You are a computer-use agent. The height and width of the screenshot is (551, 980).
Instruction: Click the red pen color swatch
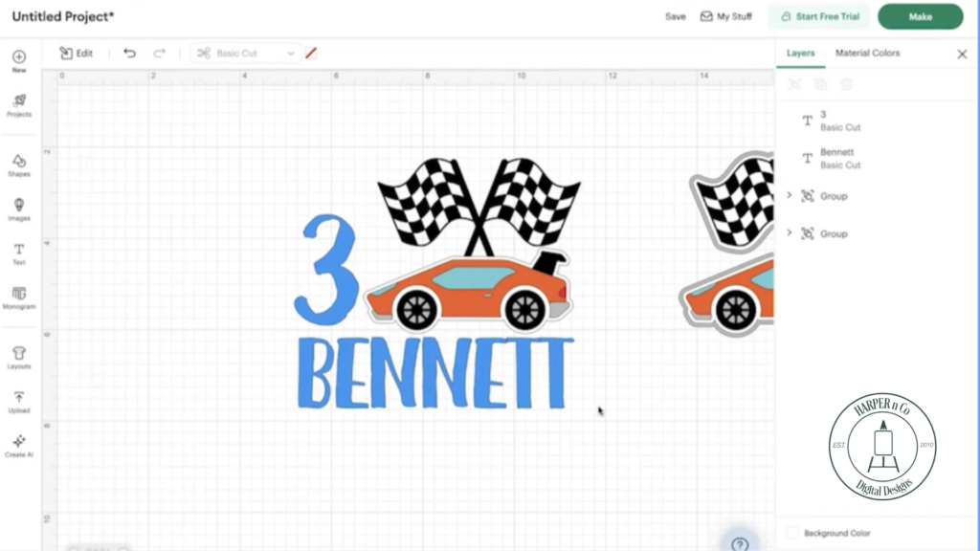click(311, 53)
